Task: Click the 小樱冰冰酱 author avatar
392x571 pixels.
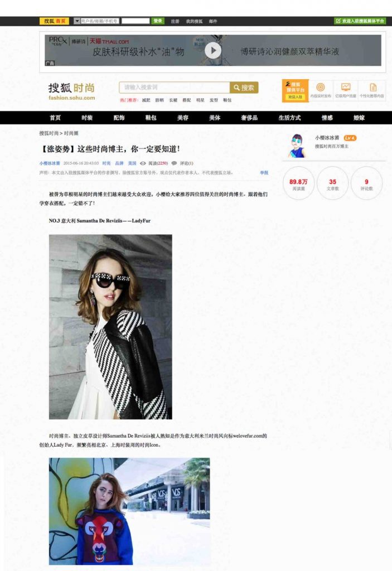Action: pyautogui.click(x=297, y=146)
